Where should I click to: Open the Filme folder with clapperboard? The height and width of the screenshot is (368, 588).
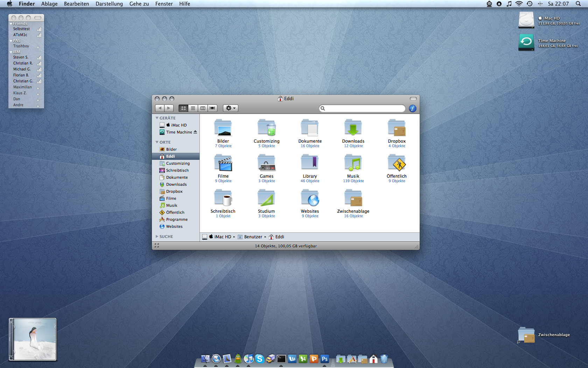(x=223, y=163)
